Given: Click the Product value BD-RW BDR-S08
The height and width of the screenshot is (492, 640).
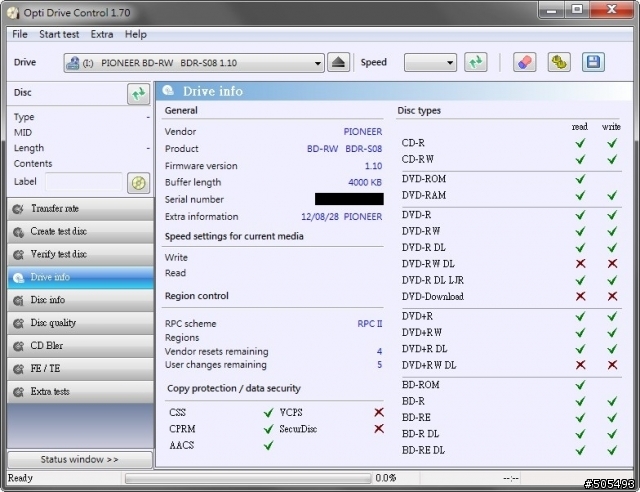Looking at the screenshot, I should pos(344,149).
